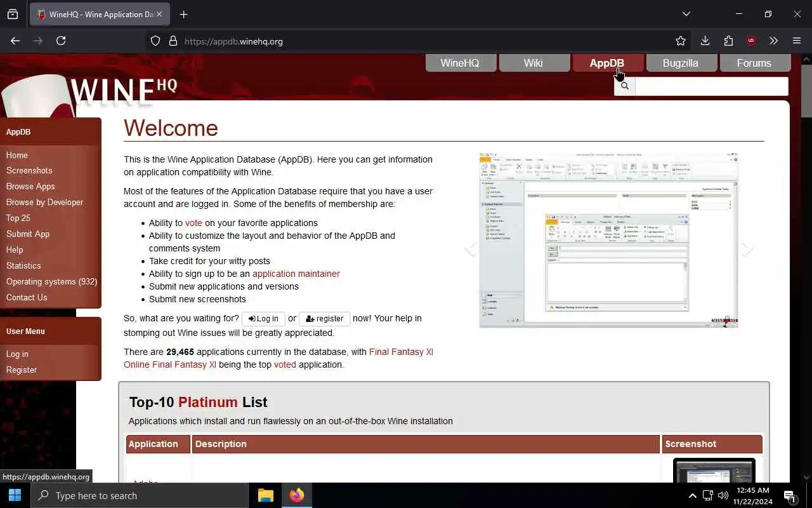
Task: Click the register button in welcome text
Action: point(324,319)
